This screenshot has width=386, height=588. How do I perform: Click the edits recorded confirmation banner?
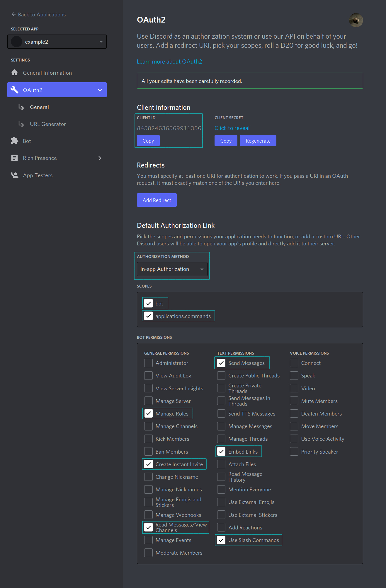point(250,81)
